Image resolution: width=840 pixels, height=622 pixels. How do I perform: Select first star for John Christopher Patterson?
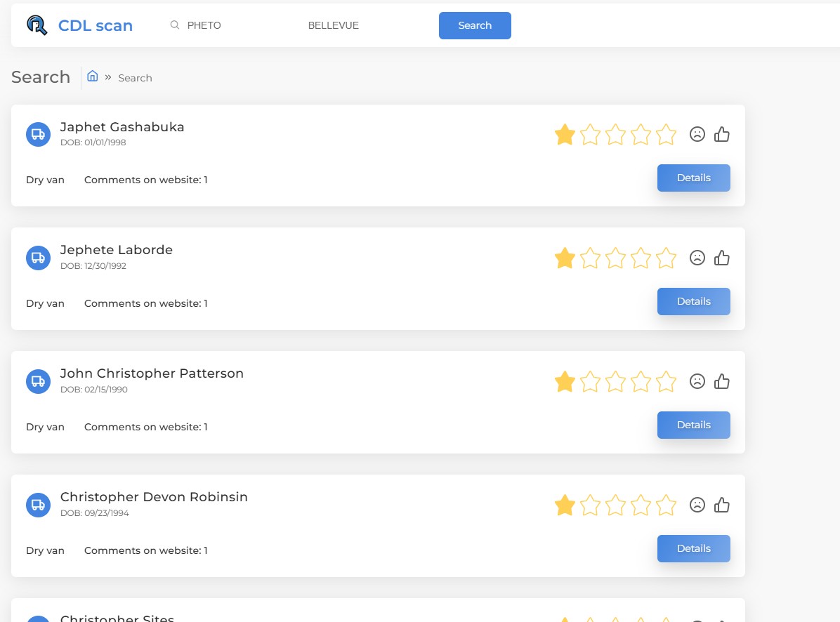pyautogui.click(x=565, y=382)
